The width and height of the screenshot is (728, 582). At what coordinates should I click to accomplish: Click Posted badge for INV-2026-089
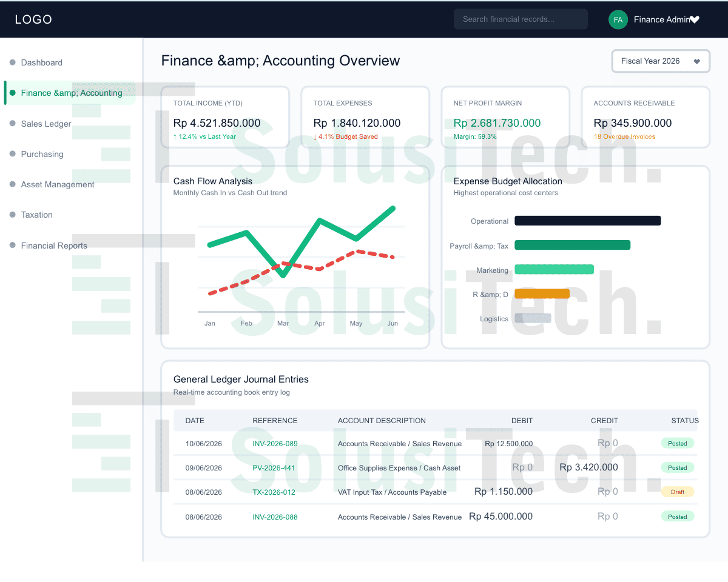click(678, 443)
